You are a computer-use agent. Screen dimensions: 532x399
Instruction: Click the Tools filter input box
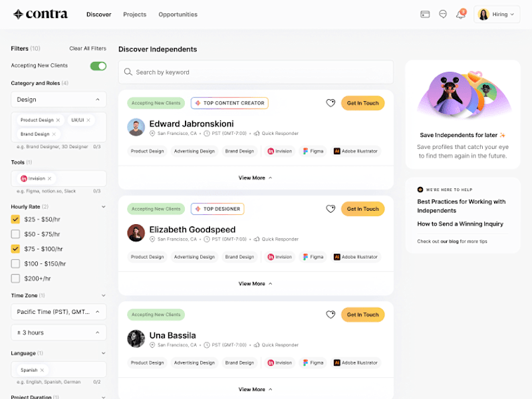tap(59, 178)
